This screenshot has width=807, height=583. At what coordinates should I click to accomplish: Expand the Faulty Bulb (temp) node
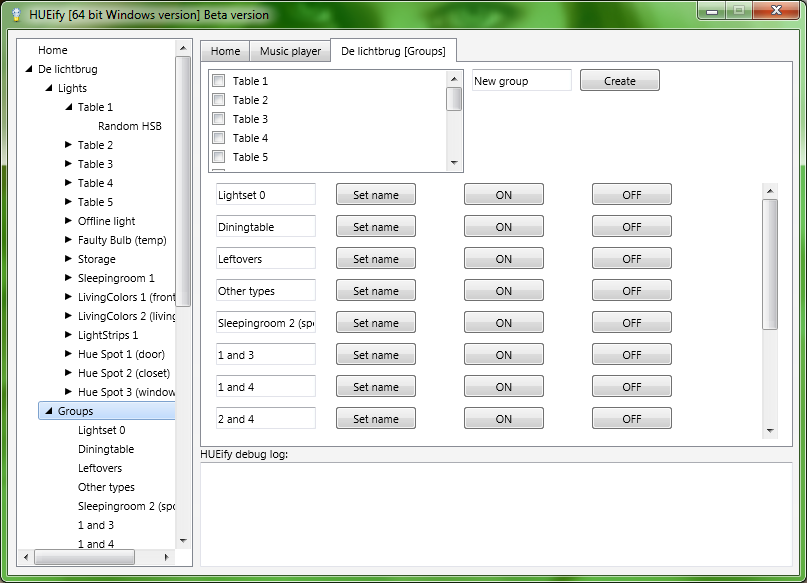(68, 240)
